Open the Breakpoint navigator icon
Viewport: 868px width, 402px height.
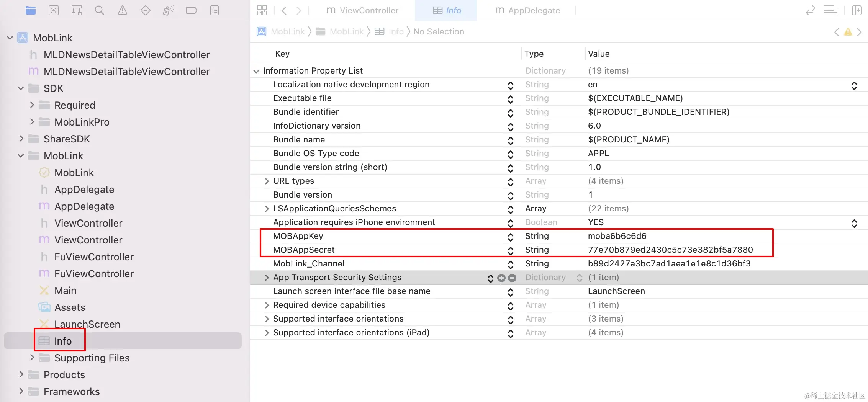[x=191, y=10]
